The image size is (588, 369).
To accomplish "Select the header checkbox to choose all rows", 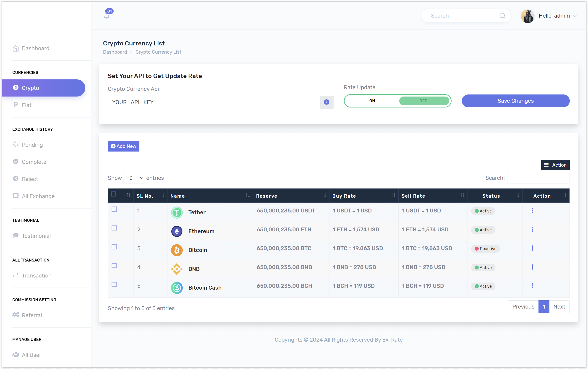I will [x=114, y=194].
